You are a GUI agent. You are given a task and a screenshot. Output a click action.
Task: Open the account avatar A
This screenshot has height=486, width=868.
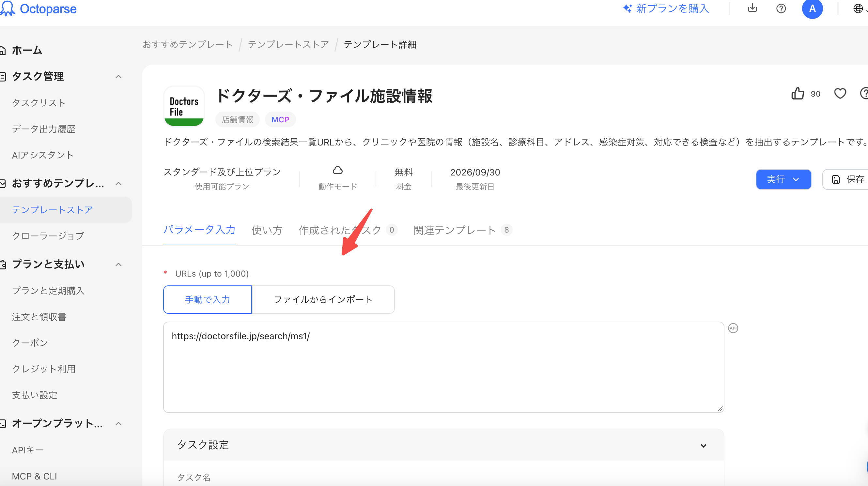pyautogui.click(x=812, y=9)
